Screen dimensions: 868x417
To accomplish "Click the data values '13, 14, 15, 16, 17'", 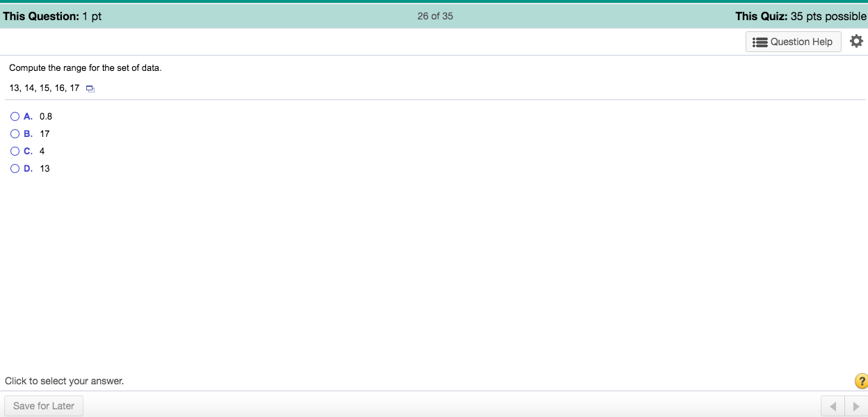I will click(45, 88).
